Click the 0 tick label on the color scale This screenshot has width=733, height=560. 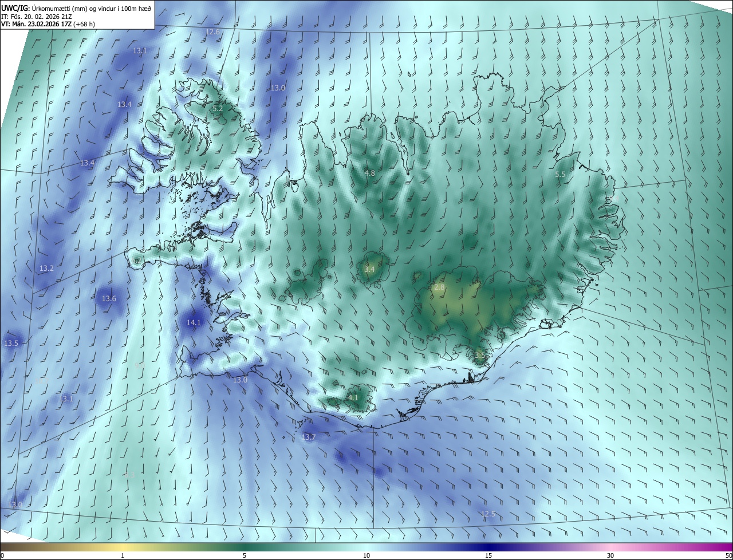(x=2, y=555)
